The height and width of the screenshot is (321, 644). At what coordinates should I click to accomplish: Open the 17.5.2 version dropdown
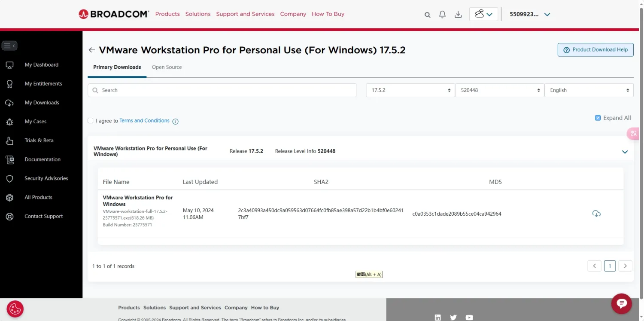(410, 90)
